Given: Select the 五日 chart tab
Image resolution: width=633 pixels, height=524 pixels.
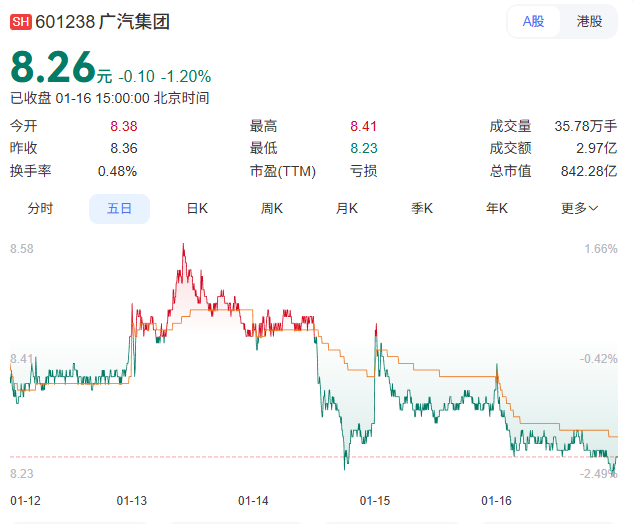Looking at the screenshot, I should coord(119,208).
